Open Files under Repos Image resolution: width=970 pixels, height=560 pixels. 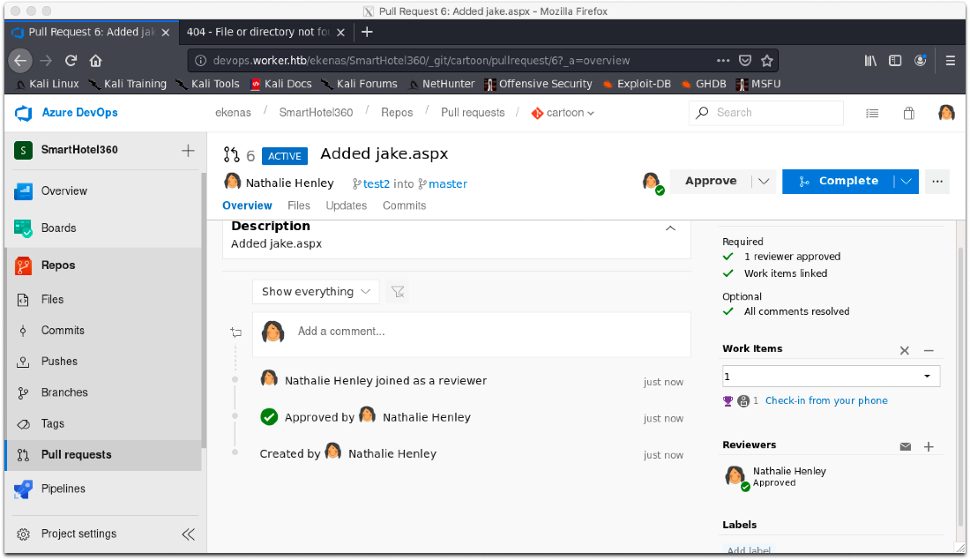tap(53, 300)
